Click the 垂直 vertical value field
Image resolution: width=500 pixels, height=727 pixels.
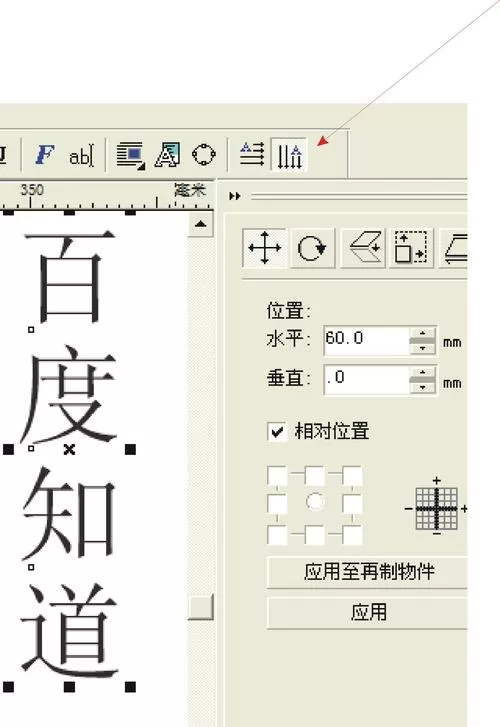(366, 380)
